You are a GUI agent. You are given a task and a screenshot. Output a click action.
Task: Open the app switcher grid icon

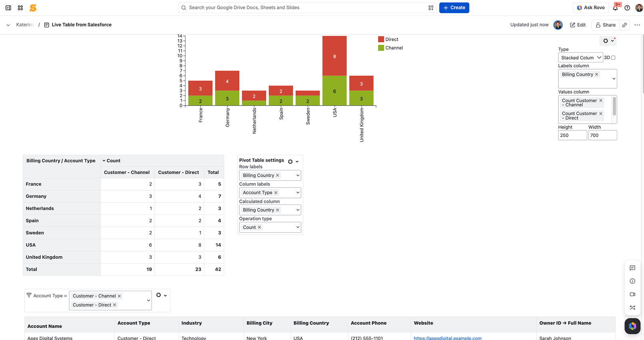(x=20, y=8)
